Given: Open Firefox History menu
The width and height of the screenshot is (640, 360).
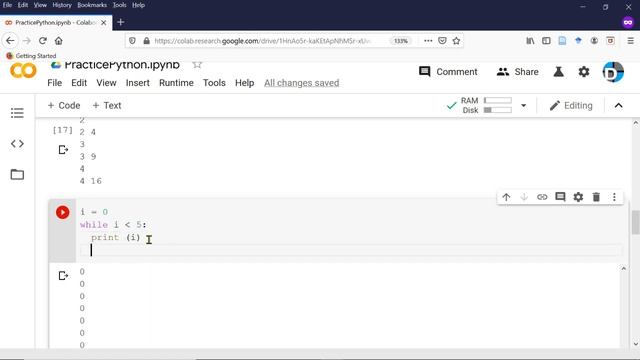Looking at the screenshot, I should tap(62, 5).
